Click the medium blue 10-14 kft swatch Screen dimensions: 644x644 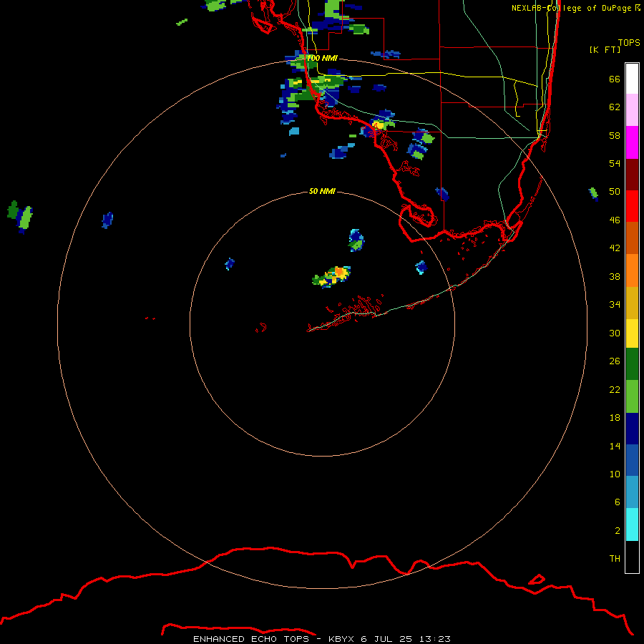coord(632,460)
